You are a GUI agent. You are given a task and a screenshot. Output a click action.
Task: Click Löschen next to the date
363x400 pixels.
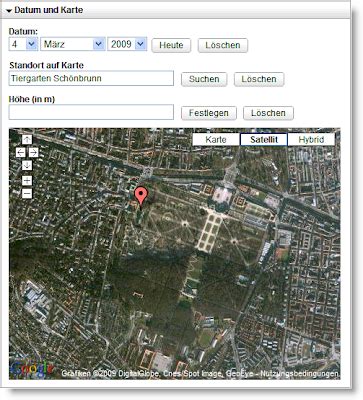223,45
